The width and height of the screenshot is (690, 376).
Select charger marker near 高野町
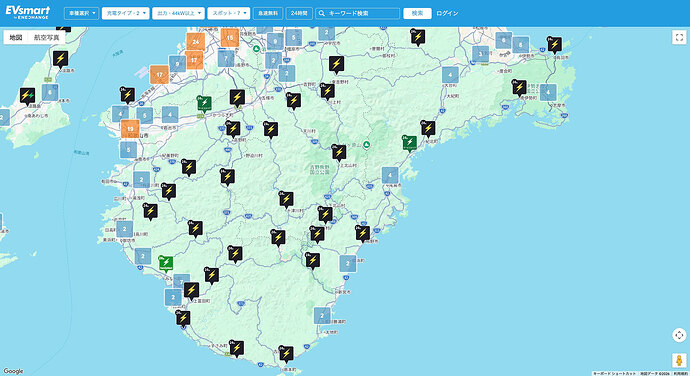233,129
